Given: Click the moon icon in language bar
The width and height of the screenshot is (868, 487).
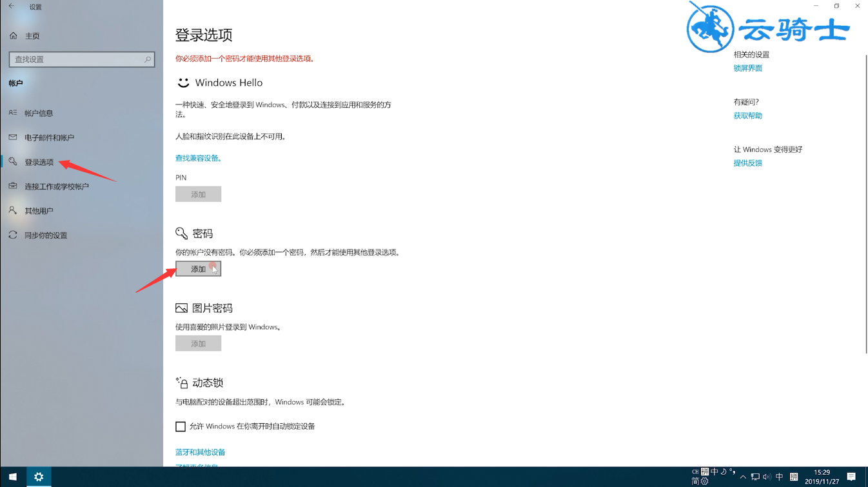Looking at the screenshot, I should (724, 472).
